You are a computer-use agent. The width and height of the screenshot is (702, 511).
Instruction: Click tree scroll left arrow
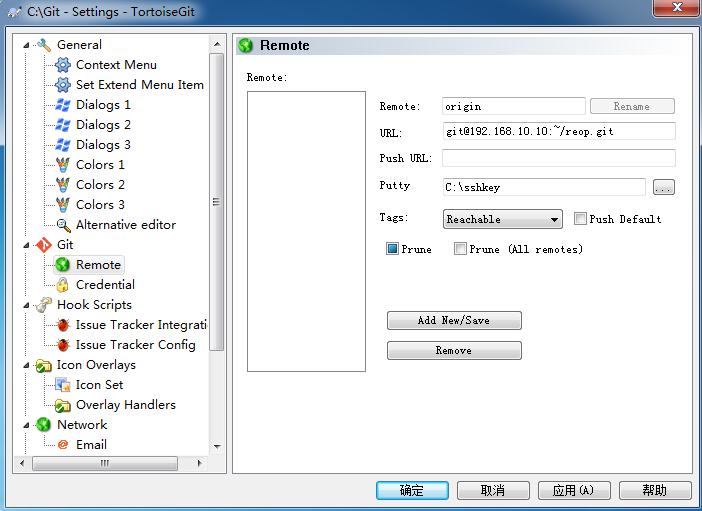22,463
